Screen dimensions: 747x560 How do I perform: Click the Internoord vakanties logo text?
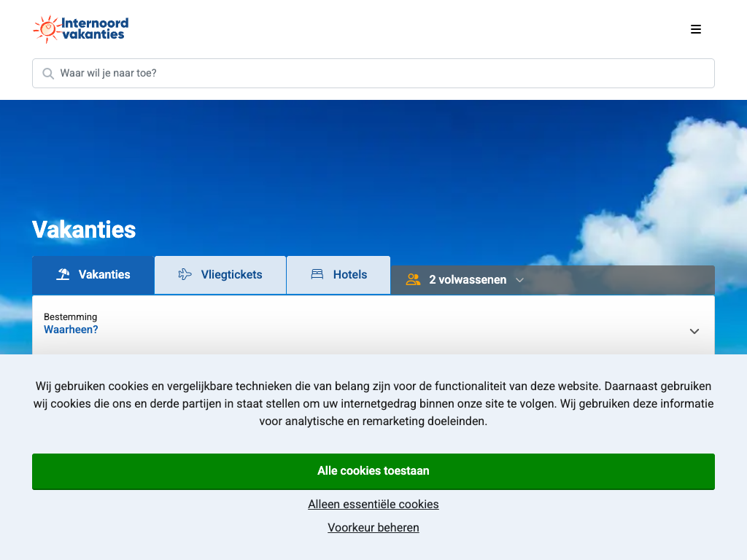[94, 28]
